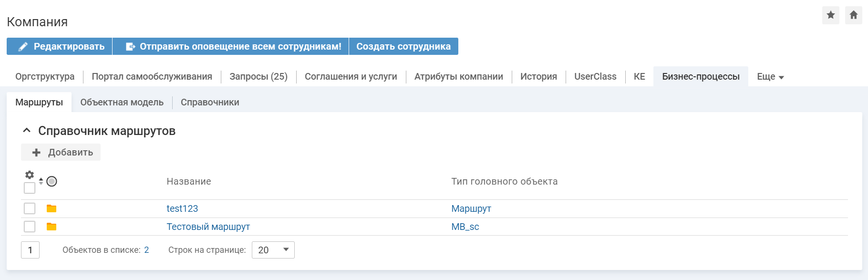
Task: Open table settings gear icon
Action: (30, 175)
